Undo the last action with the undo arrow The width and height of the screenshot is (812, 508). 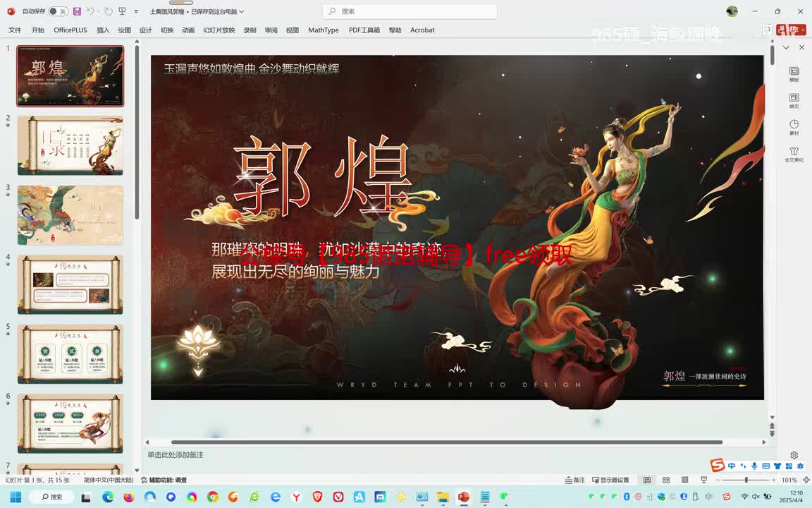(91, 11)
